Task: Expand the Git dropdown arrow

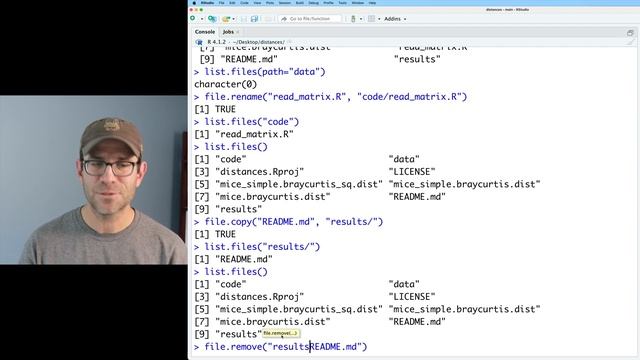Action: point(361,19)
